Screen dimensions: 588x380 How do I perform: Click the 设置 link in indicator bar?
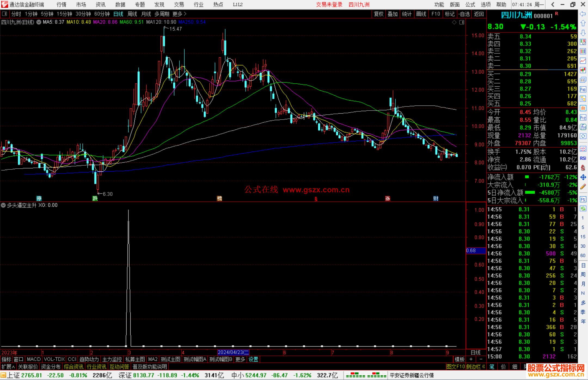(253, 359)
